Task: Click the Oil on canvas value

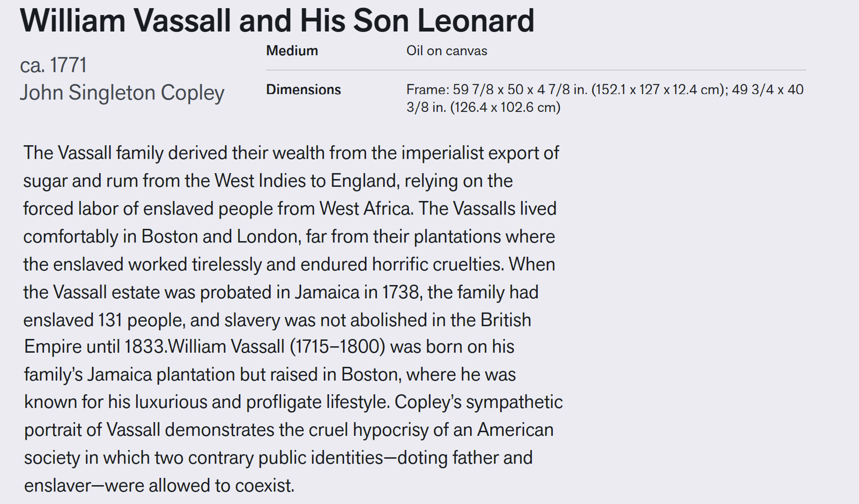Action: pos(447,51)
